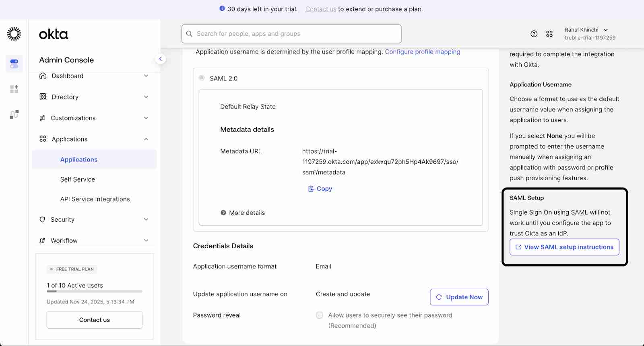Click the Metadata URL text value

(x=380, y=162)
